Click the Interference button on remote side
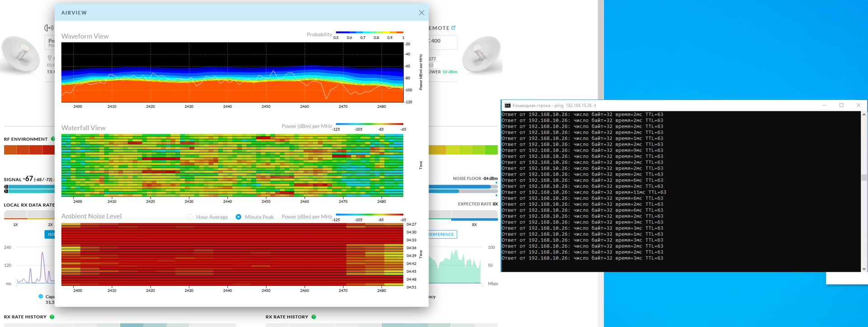Screen dimensions: 868x327 pyautogui.click(x=442, y=234)
